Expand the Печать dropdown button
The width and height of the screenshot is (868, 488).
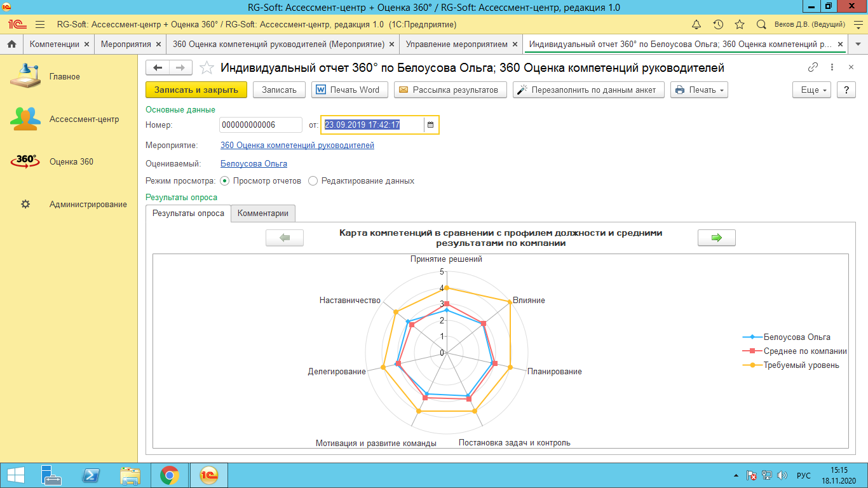699,90
